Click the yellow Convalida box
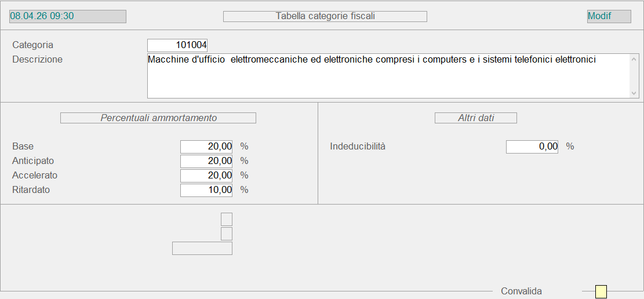 coord(601,291)
